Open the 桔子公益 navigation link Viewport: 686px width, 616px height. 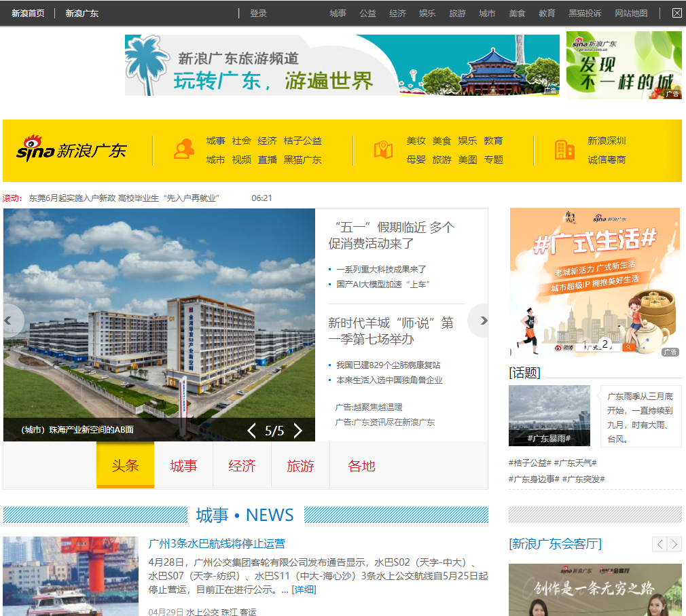pos(303,141)
